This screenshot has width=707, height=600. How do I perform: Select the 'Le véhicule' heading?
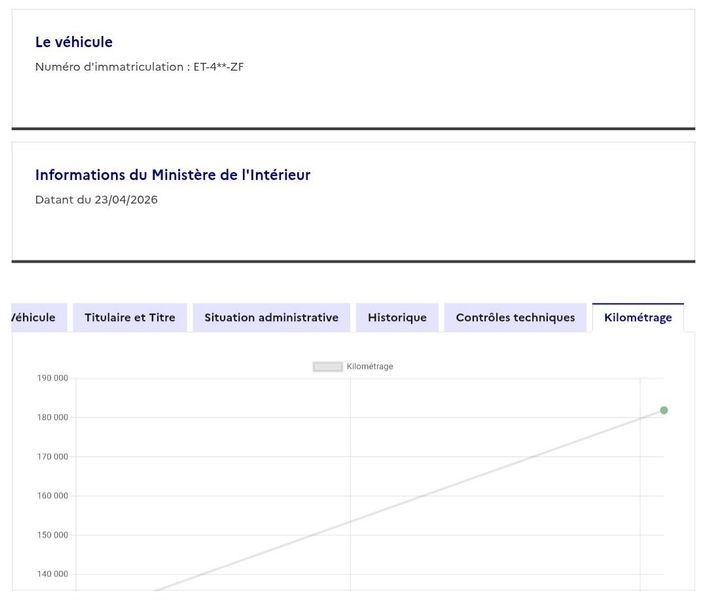tap(74, 42)
